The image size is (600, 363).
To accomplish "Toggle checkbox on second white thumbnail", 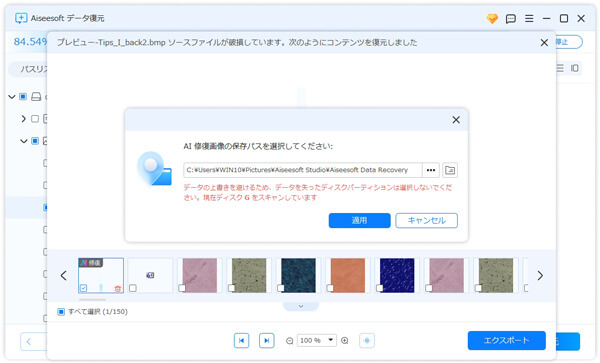I will 133,288.
